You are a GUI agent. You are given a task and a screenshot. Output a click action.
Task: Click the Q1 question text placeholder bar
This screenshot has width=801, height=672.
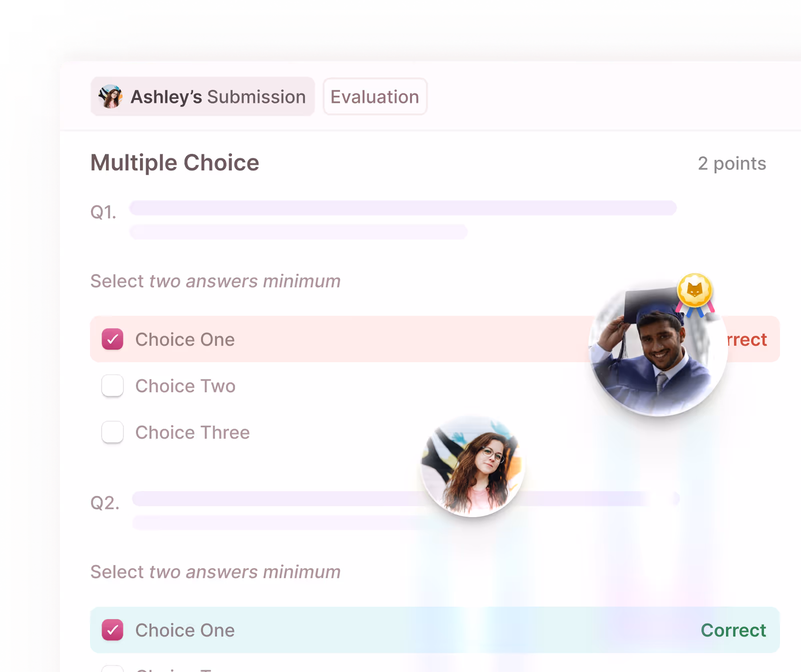pyautogui.click(x=403, y=208)
